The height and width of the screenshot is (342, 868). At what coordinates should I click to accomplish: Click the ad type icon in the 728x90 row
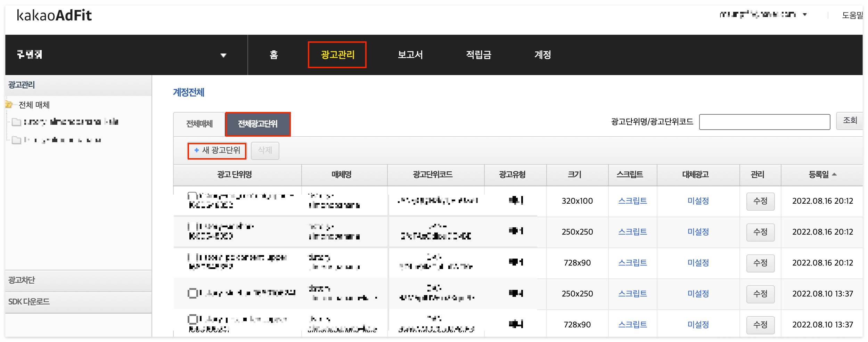[516, 262]
